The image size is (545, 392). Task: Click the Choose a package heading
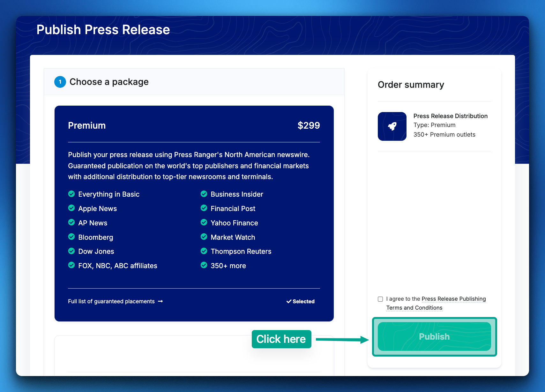[x=109, y=82]
